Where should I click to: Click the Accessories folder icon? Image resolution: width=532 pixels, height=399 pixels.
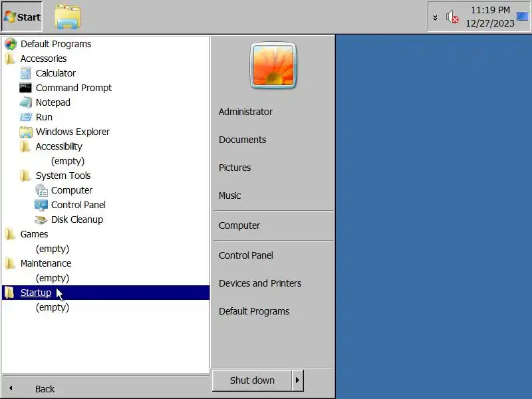[10, 59]
